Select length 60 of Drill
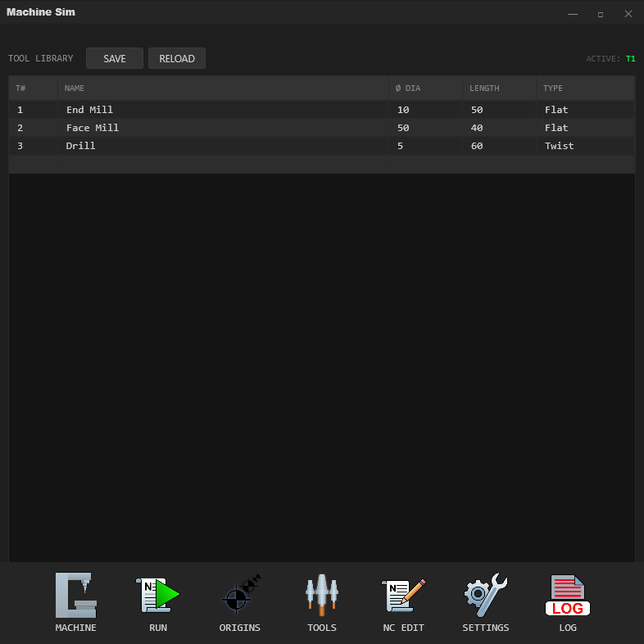The height and width of the screenshot is (644, 644). pos(500,146)
